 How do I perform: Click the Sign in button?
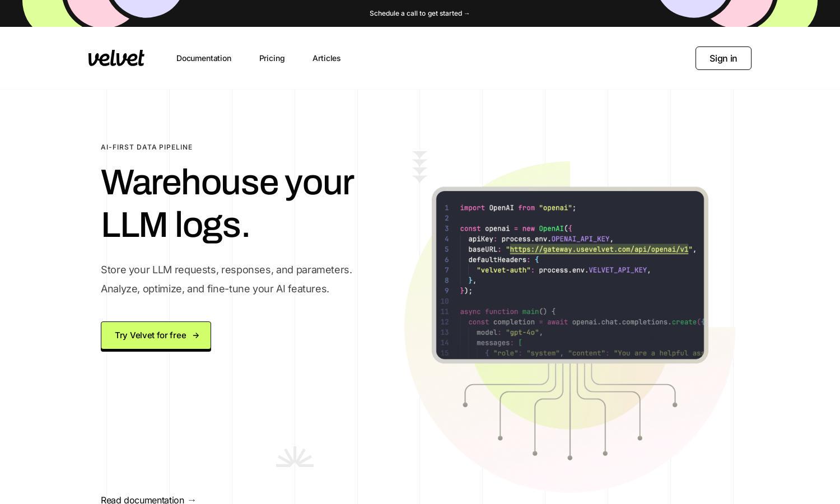pos(723,58)
